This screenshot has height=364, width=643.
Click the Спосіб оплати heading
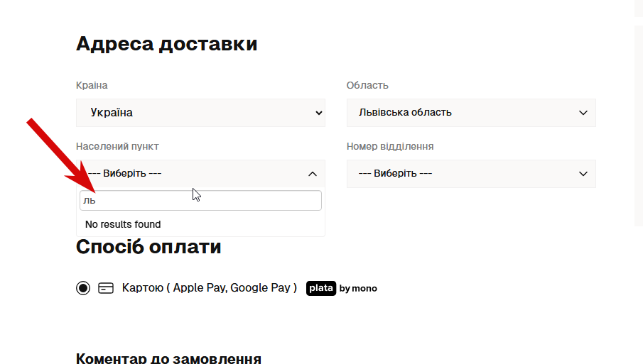tap(148, 247)
